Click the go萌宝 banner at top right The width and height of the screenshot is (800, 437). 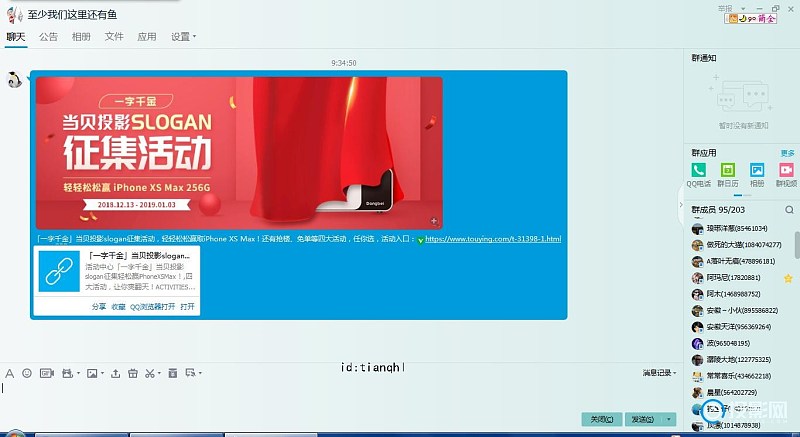[751, 18]
